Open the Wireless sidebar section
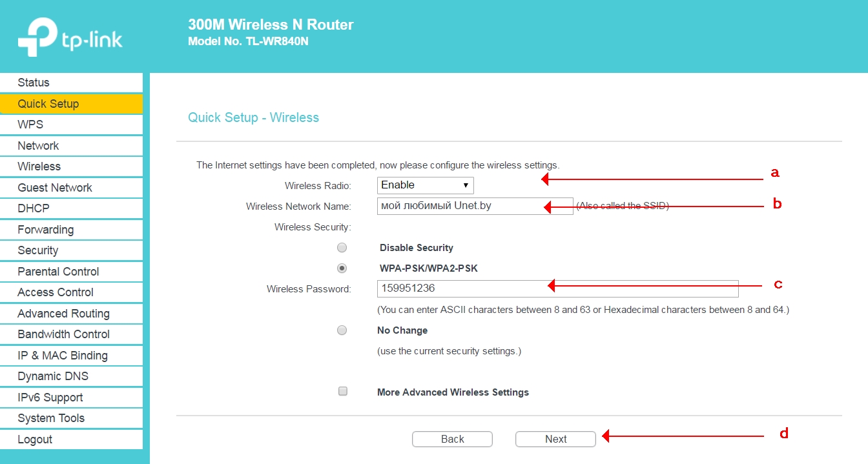 tap(71, 166)
